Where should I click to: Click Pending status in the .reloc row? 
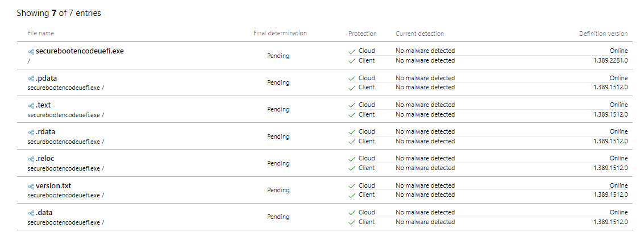point(278,163)
